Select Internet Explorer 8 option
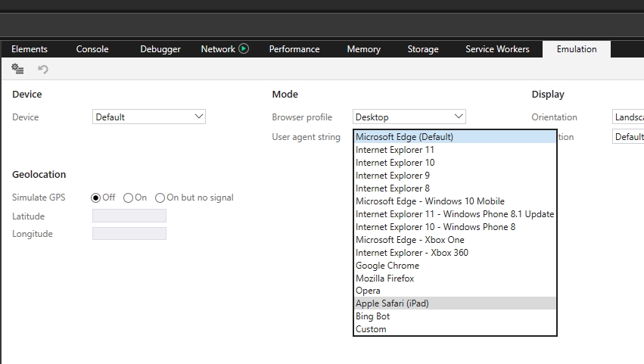644x364 pixels. [455, 188]
